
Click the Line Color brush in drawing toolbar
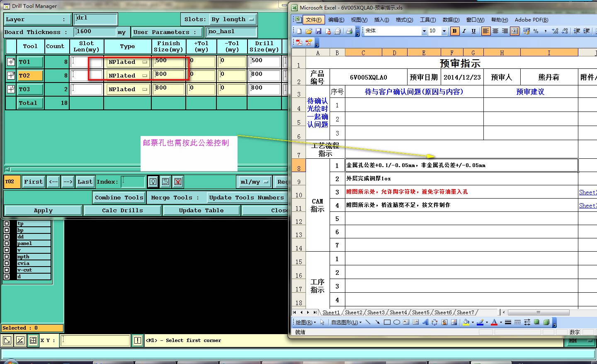(x=480, y=322)
